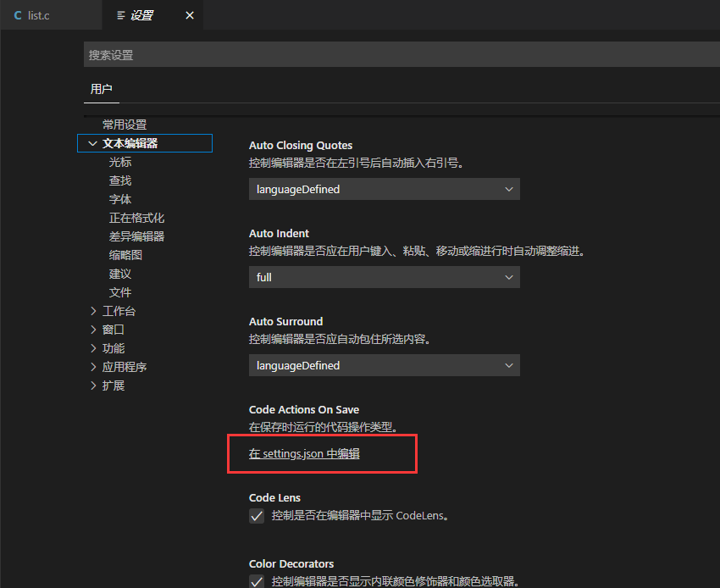Select the 字体 settings item
This screenshot has height=588, width=720.
[119, 198]
